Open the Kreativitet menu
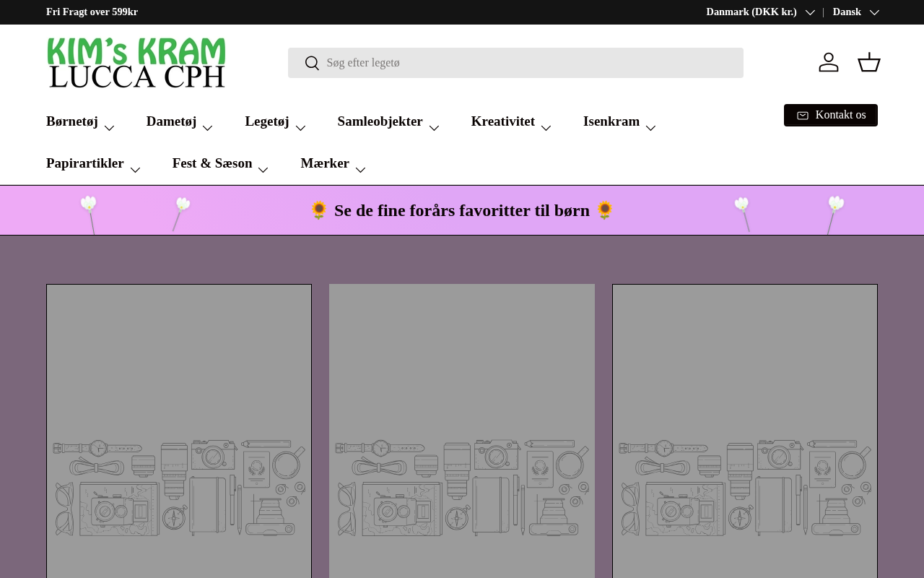Image resolution: width=924 pixels, height=578 pixels. 511,122
